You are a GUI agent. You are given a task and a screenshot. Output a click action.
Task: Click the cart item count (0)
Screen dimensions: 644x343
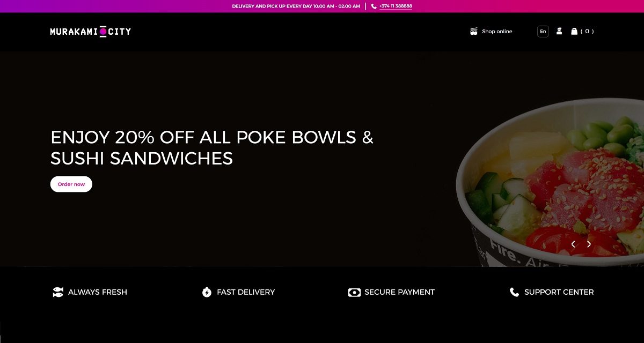pyautogui.click(x=587, y=31)
